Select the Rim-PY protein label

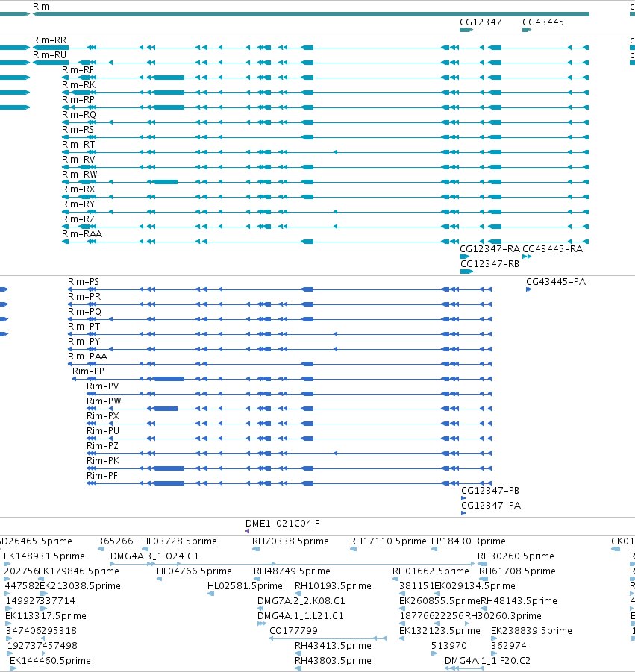(84, 341)
